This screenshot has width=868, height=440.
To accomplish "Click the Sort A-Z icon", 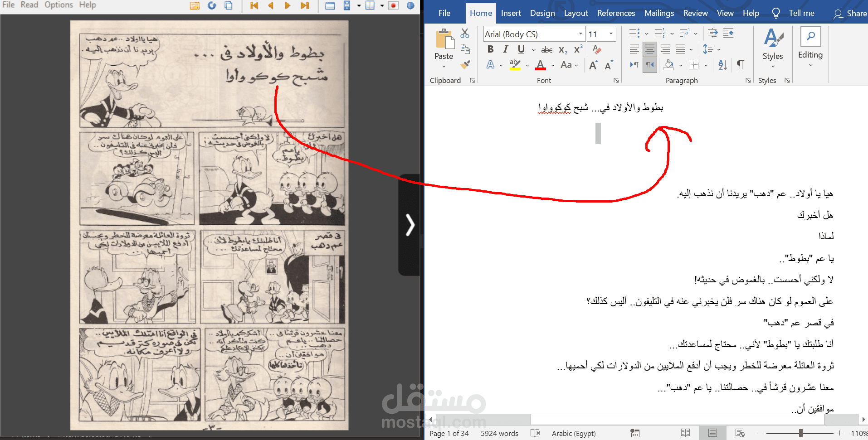I will point(723,65).
